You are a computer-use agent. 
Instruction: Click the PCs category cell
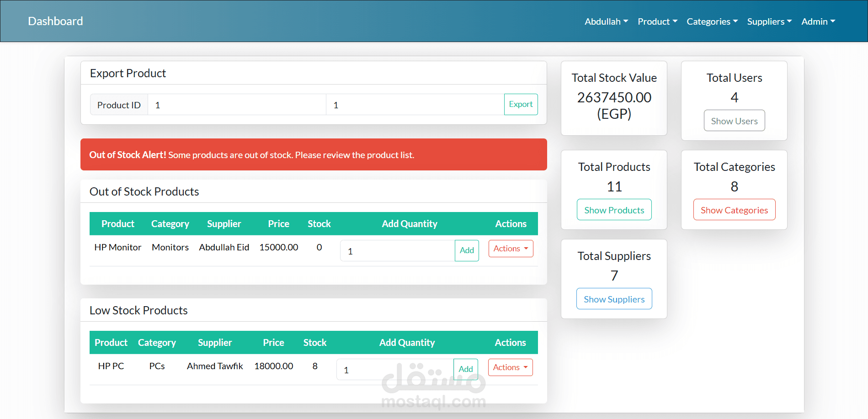tap(157, 366)
